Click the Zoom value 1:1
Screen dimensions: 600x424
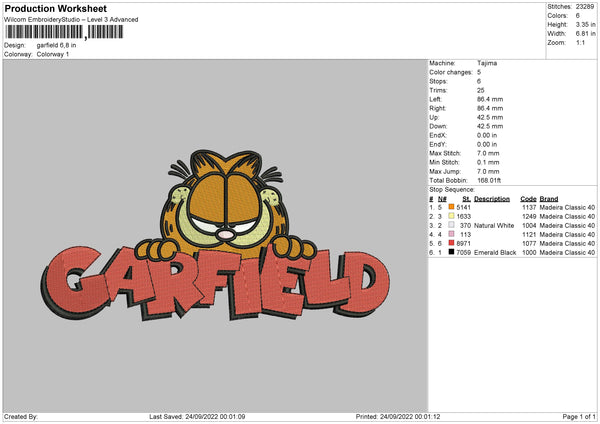click(x=580, y=42)
